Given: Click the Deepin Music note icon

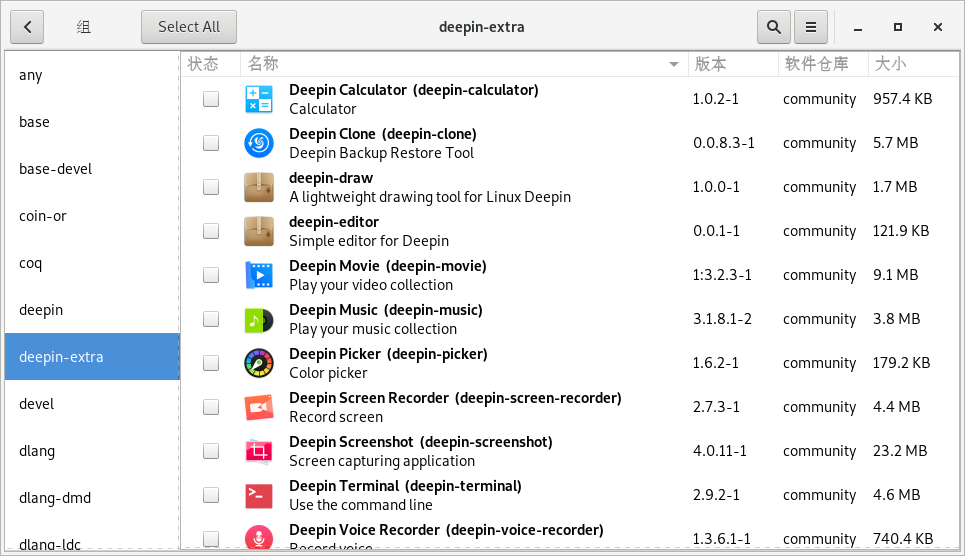Looking at the screenshot, I should pos(258,319).
